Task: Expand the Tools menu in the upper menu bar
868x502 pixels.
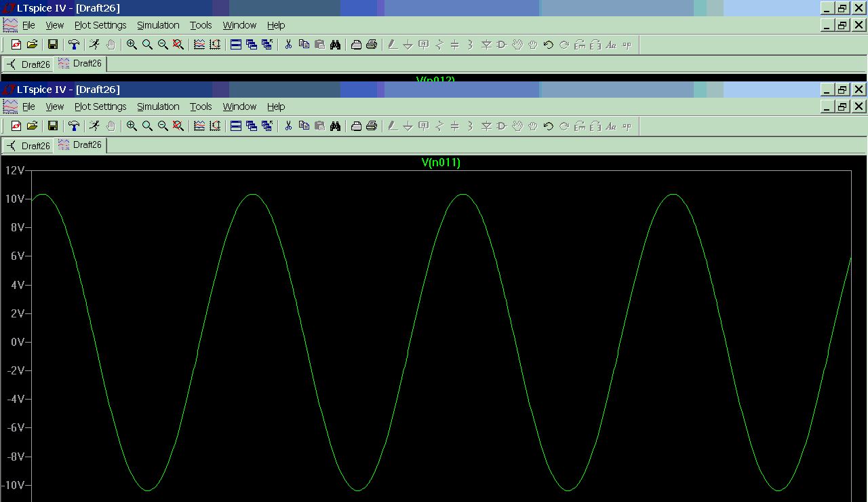Action: 201,25
